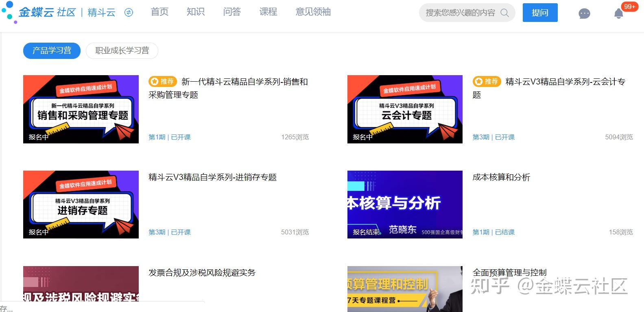Click the 1265浏览 view count
This screenshot has width=644, height=312.
pyautogui.click(x=295, y=137)
